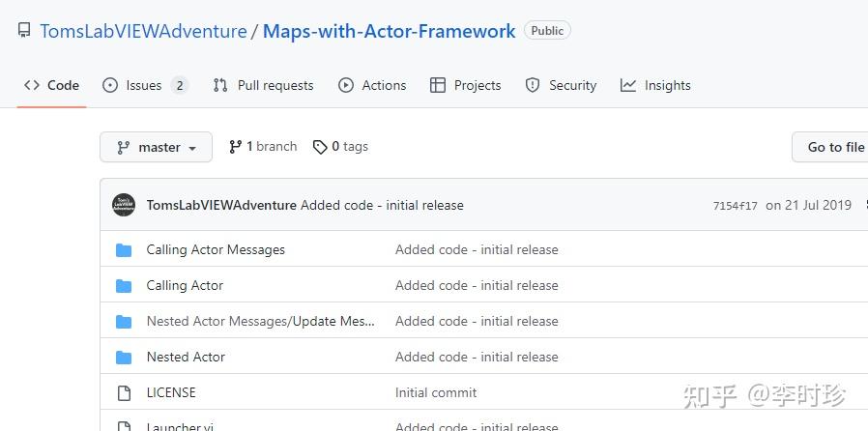Click the Nested Actor Messages folder icon
This screenshot has width=868, height=431.
click(124, 322)
